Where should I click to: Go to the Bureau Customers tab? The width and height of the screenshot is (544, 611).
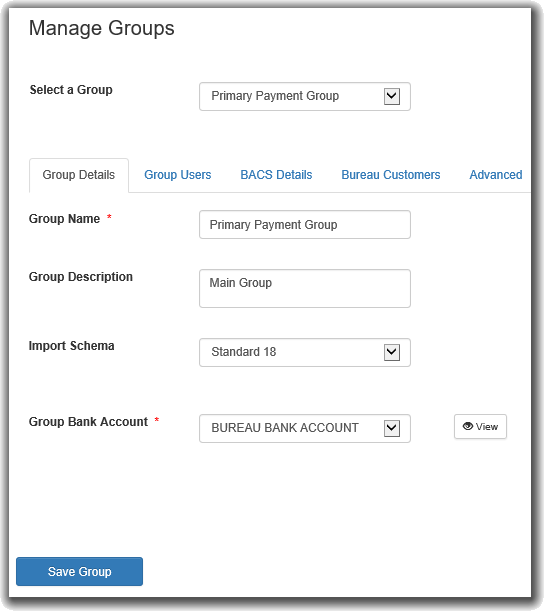[x=390, y=175]
